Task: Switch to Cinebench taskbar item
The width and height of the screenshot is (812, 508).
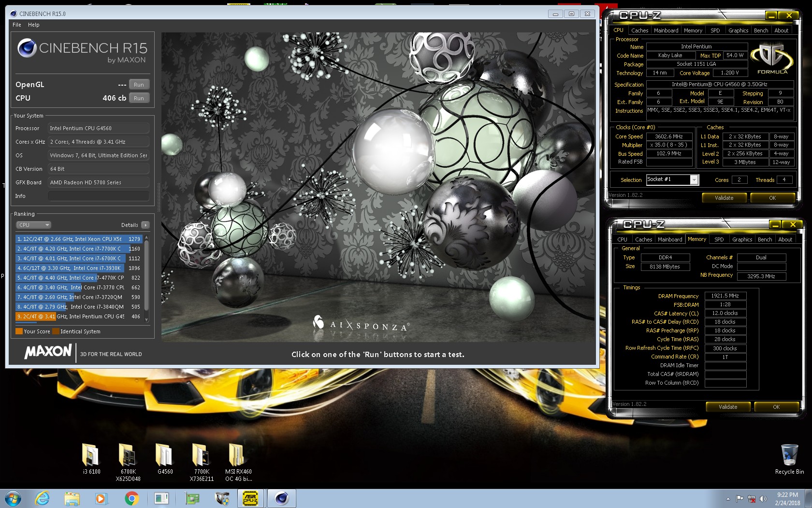Action: tap(281, 498)
